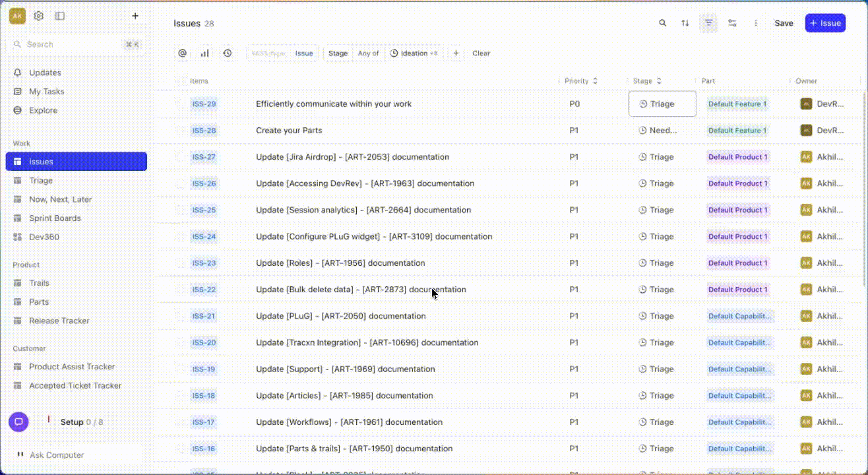Open the Triage stage dropdown for ISS-29

coord(662,104)
